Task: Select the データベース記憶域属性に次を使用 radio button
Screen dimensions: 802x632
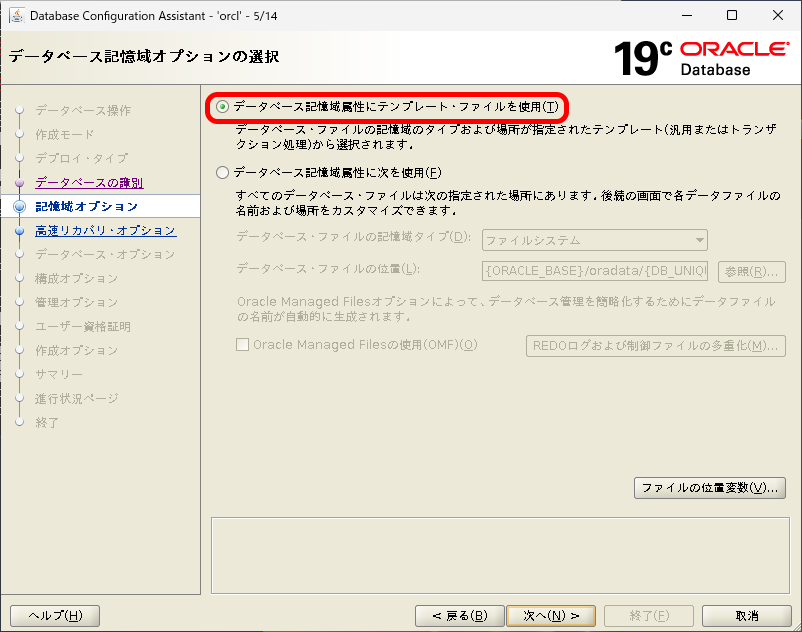Action: [x=220, y=172]
